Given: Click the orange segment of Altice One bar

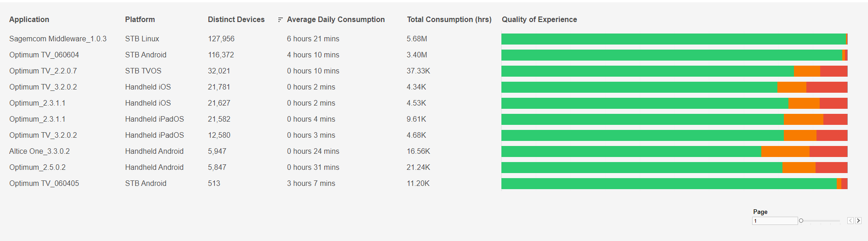Looking at the screenshot, I should pyautogui.click(x=785, y=151).
